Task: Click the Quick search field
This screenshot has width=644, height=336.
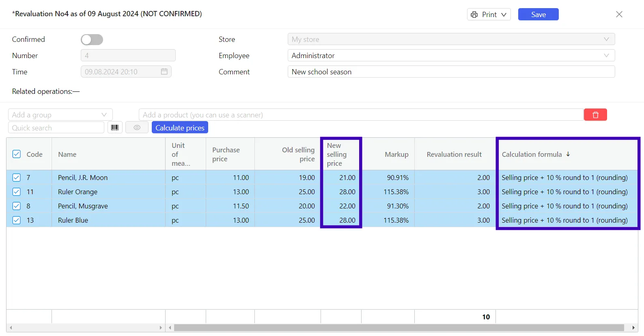Action: coord(56,128)
